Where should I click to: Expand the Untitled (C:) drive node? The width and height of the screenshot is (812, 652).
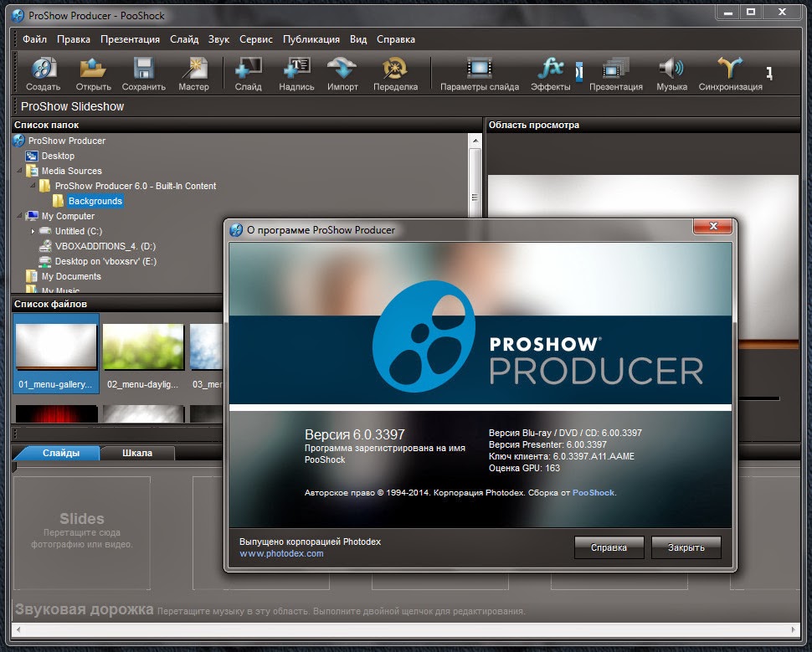tap(33, 231)
